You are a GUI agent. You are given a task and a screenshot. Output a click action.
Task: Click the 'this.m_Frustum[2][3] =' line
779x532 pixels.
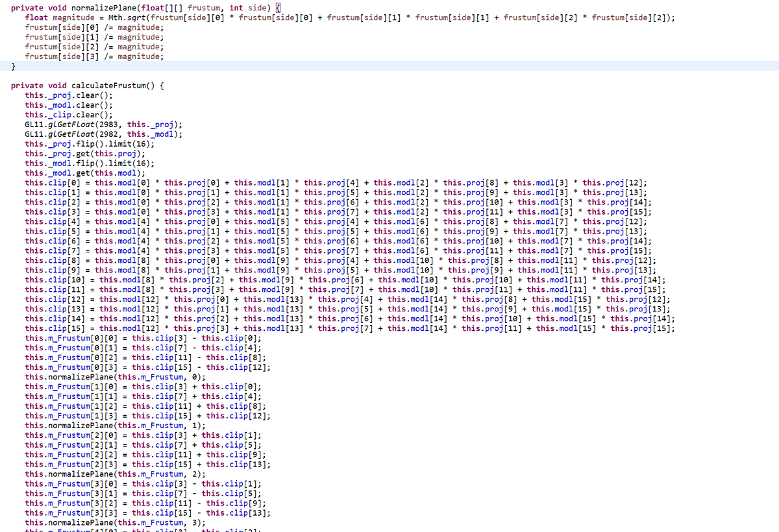(148, 465)
